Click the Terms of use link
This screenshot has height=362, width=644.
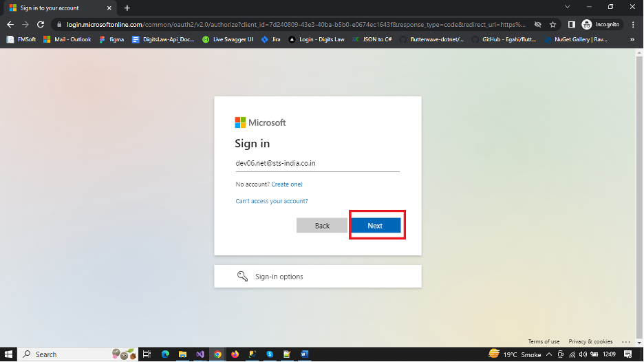click(544, 341)
